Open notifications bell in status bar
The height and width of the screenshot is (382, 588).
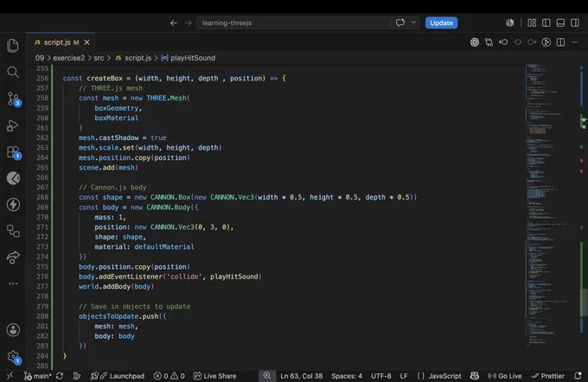(x=578, y=376)
